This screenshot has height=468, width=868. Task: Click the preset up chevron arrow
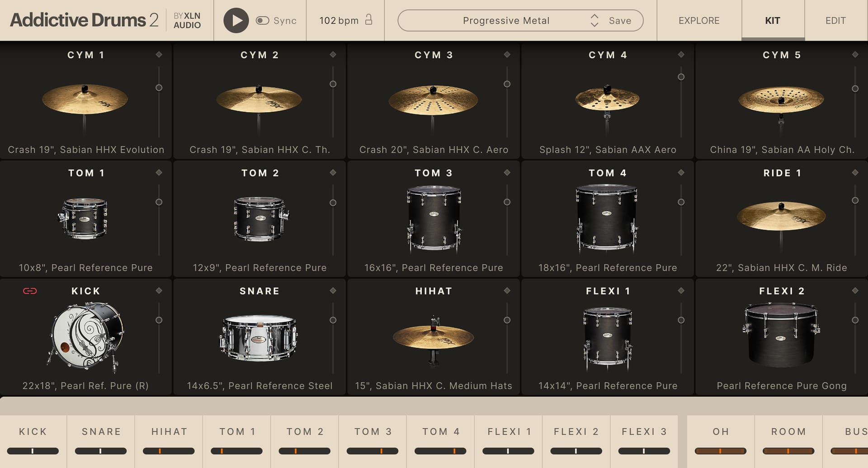click(x=594, y=17)
